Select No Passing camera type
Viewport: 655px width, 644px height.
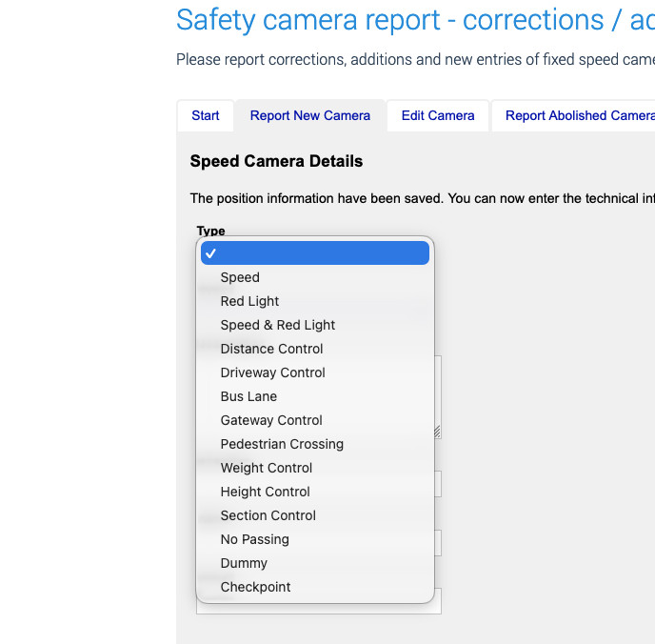click(x=254, y=539)
